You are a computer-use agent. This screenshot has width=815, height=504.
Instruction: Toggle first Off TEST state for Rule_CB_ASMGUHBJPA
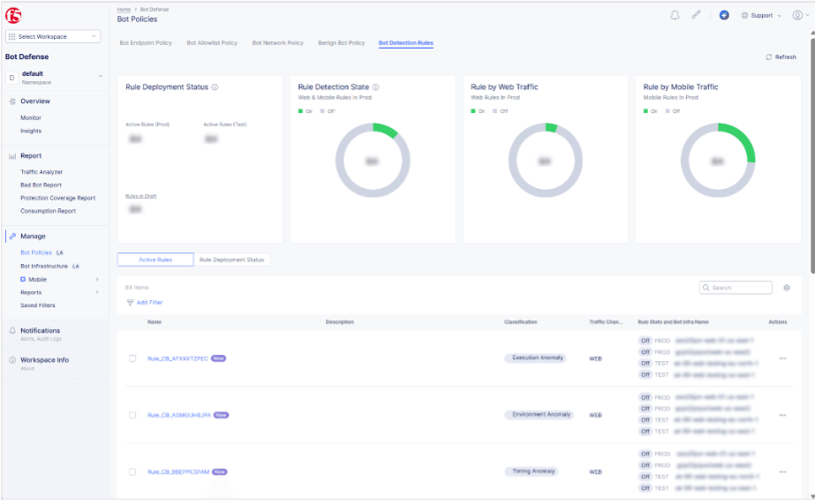(645, 420)
